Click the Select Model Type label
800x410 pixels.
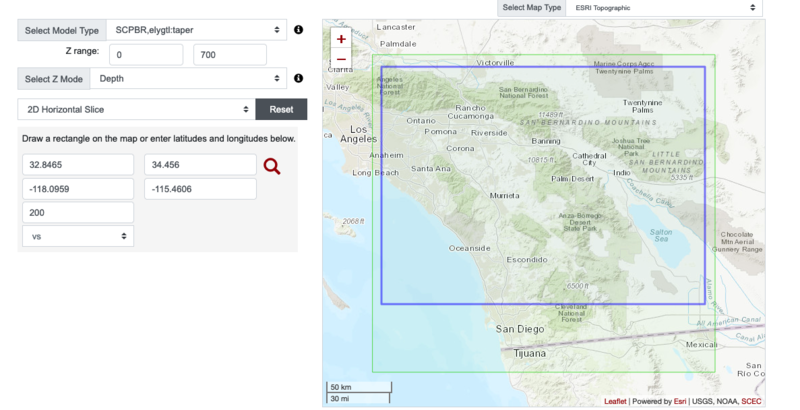tap(62, 30)
